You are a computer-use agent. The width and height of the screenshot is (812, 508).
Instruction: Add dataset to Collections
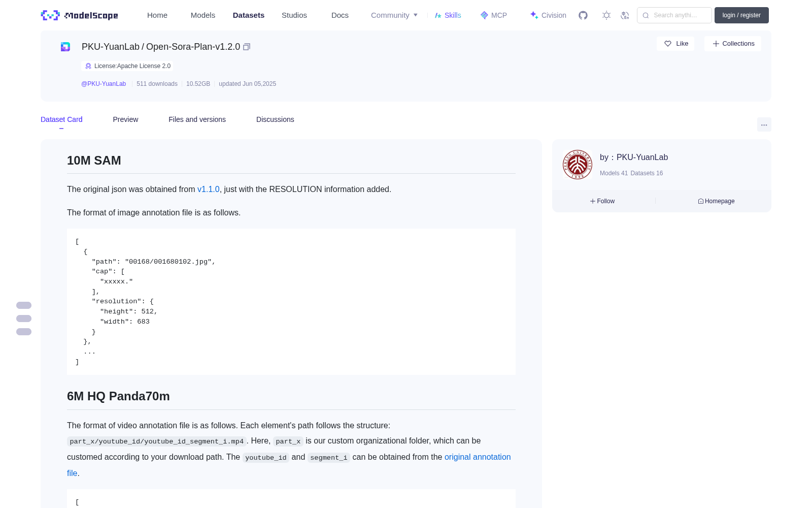tap(733, 44)
